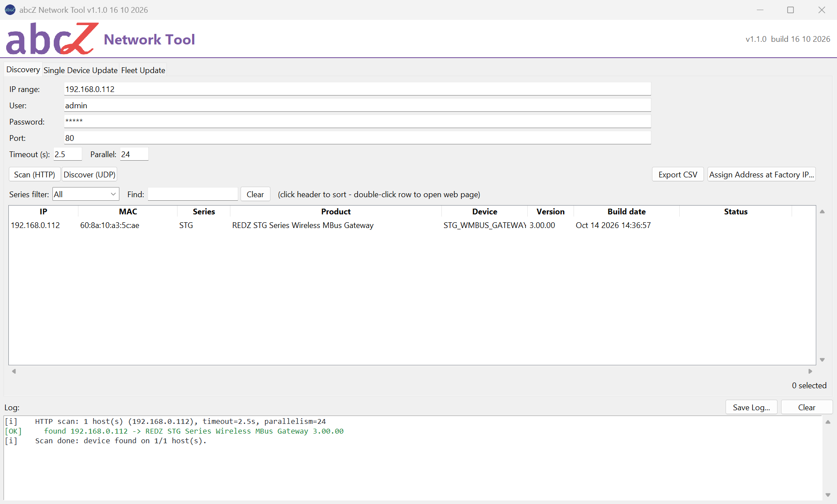
Task: Click the title bar app icon
Action: (10, 10)
